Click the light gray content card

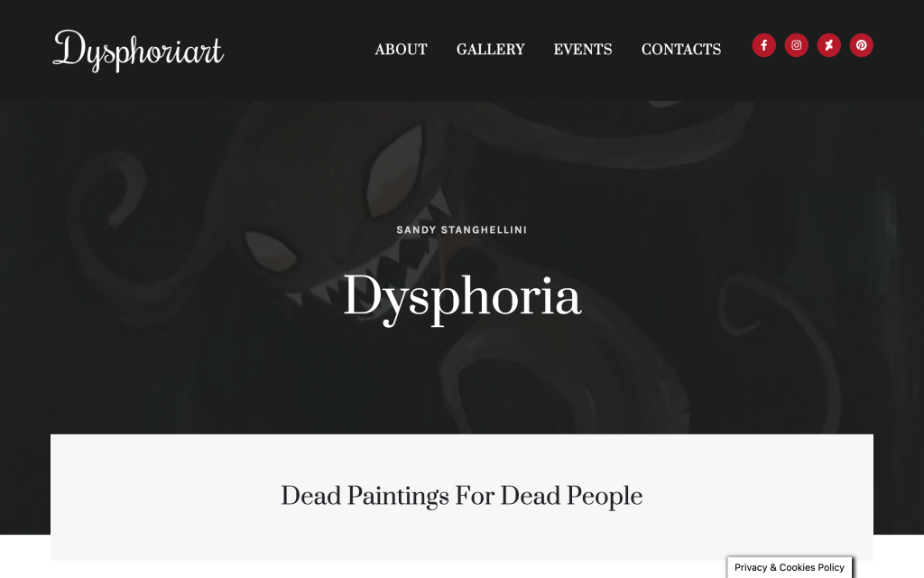[461, 498]
